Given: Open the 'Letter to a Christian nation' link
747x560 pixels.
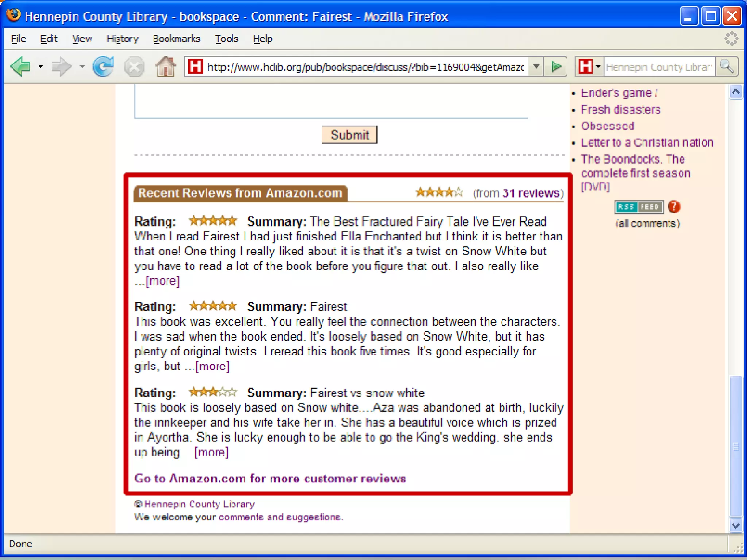Looking at the screenshot, I should (x=647, y=143).
